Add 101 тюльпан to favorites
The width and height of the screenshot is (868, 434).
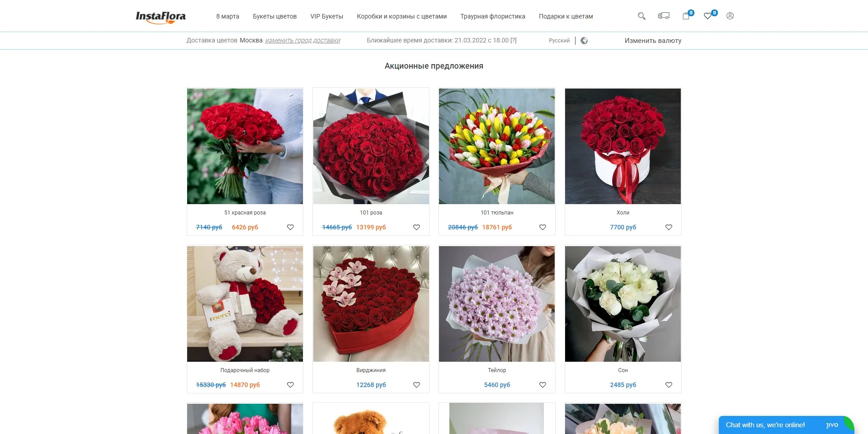pos(543,227)
